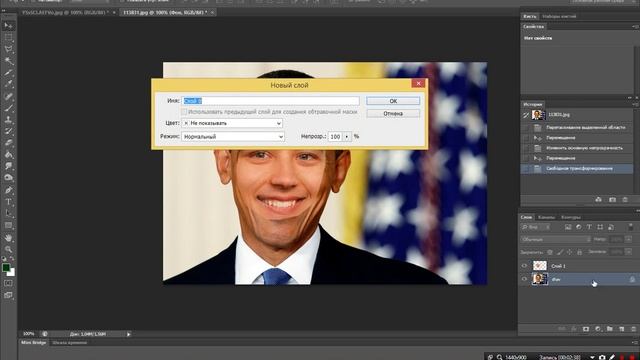Click the new adjustment layer icon
This screenshot has width=640, height=360.
pos(598,329)
